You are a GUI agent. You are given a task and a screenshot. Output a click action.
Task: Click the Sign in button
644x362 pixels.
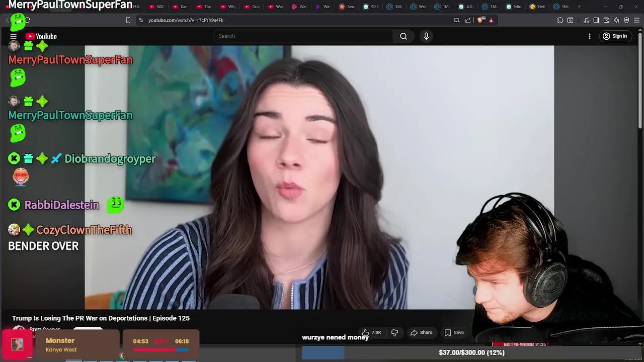pyautogui.click(x=615, y=36)
